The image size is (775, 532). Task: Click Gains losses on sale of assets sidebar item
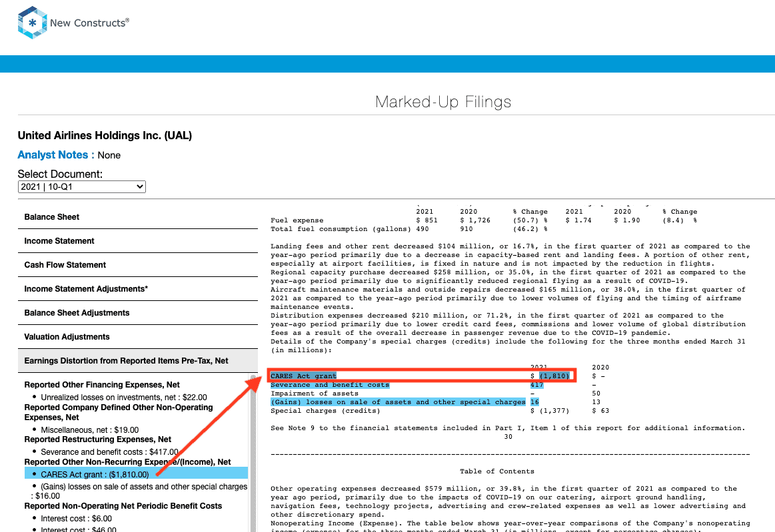(x=139, y=491)
